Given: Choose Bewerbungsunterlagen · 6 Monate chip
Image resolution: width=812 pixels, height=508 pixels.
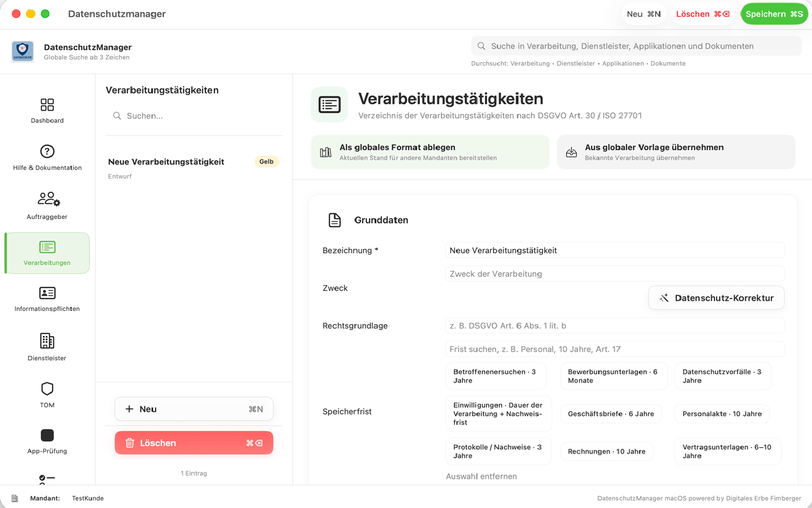Looking at the screenshot, I should point(614,376).
